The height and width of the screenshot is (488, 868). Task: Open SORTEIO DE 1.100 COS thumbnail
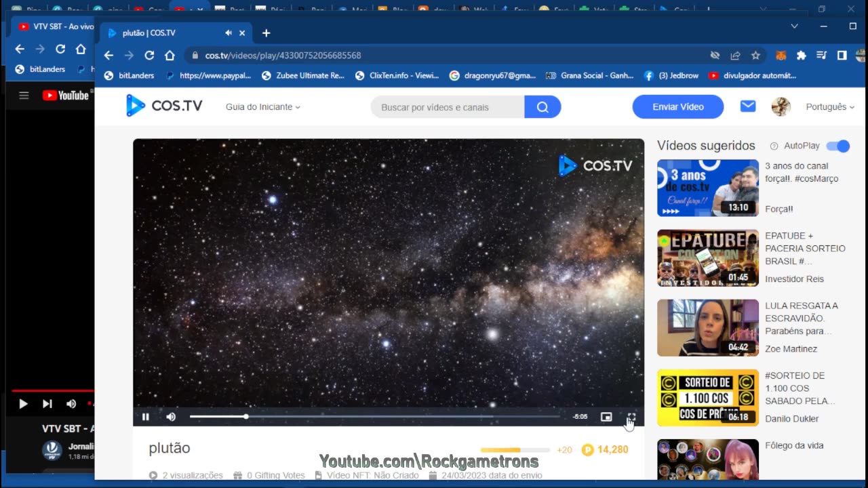click(x=708, y=397)
